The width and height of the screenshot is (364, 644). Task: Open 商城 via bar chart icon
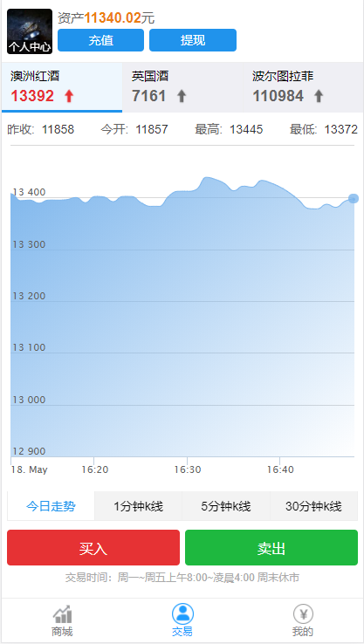click(x=62, y=614)
